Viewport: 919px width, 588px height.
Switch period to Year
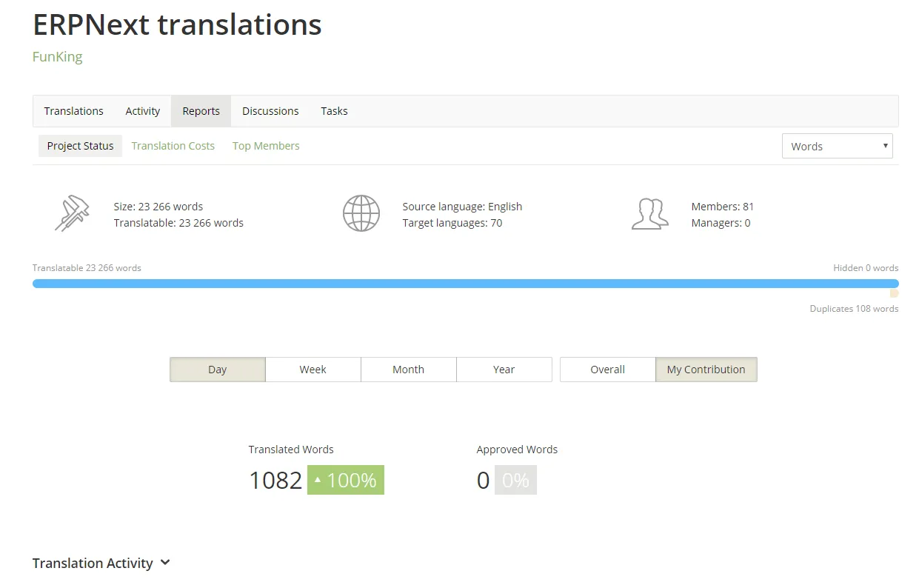(504, 370)
